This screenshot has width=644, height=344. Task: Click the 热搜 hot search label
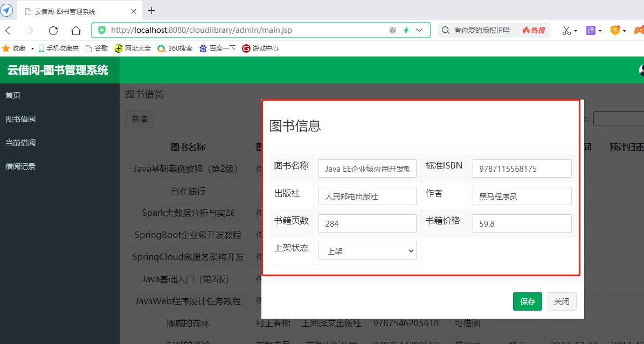click(534, 30)
